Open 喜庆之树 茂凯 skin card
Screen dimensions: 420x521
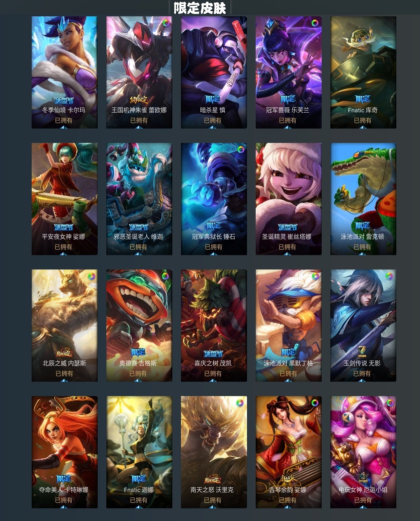coord(214,325)
